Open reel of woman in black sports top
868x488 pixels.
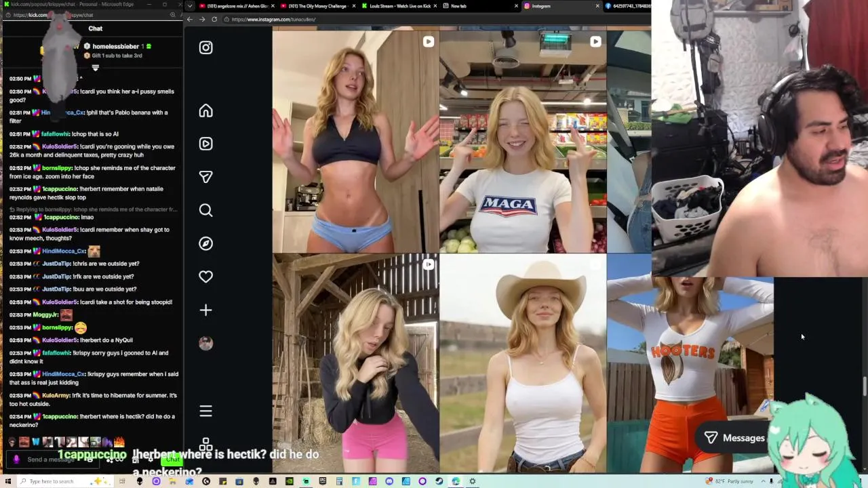[355, 141]
